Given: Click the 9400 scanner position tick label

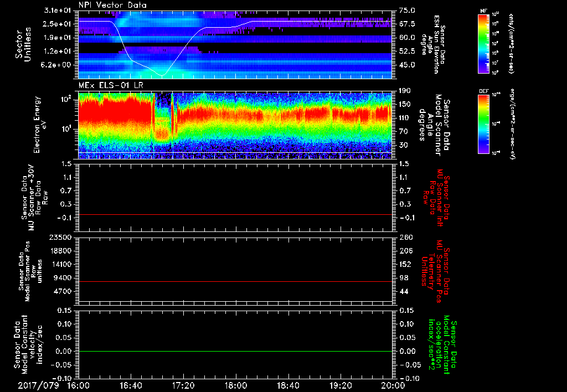Looking at the screenshot, I should tap(62, 278).
